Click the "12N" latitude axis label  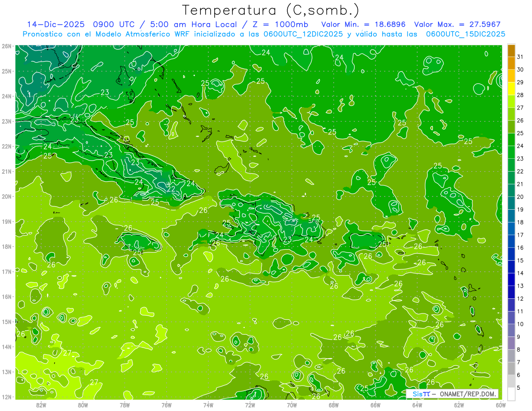pyautogui.click(x=7, y=397)
